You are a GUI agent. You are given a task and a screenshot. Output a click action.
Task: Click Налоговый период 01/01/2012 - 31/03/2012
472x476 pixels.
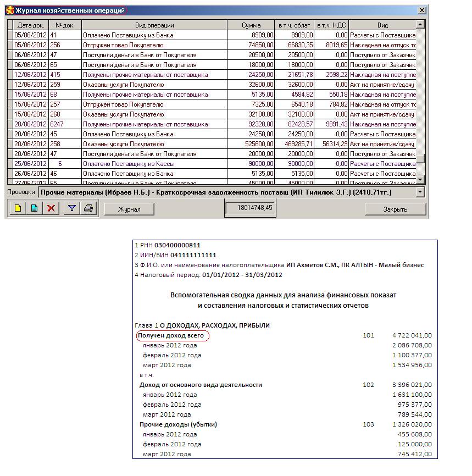pos(209,275)
